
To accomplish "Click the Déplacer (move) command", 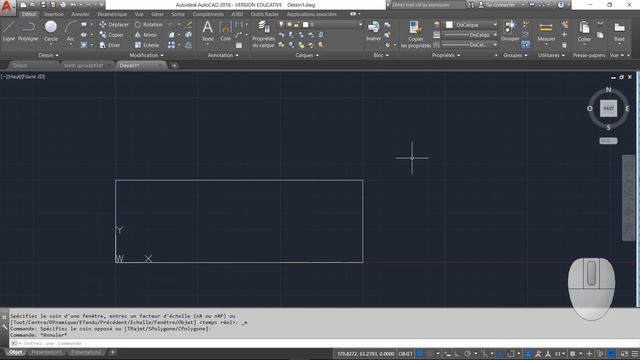I will tap(114, 24).
